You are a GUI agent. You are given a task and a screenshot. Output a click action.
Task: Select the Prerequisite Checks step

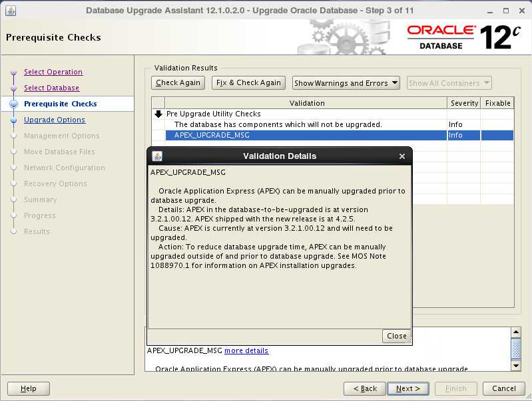pyautogui.click(x=61, y=104)
